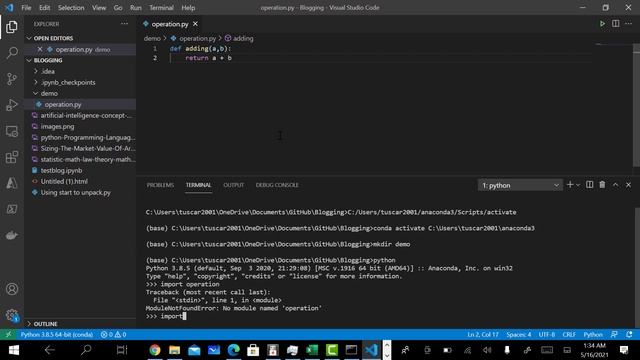Image resolution: width=640 pixels, height=360 pixels.
Task: Close the operation.py editor tab
Action: click(x=196, y=24)
